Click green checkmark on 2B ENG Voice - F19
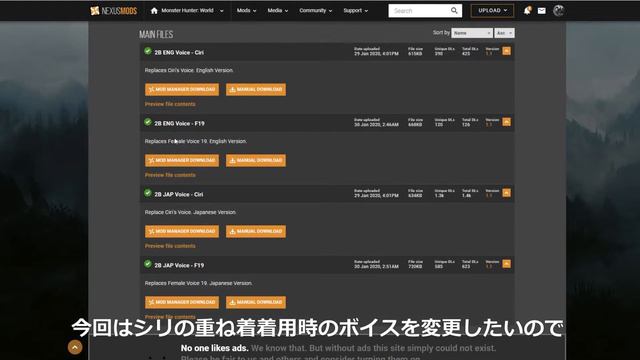 pos(148,122)
